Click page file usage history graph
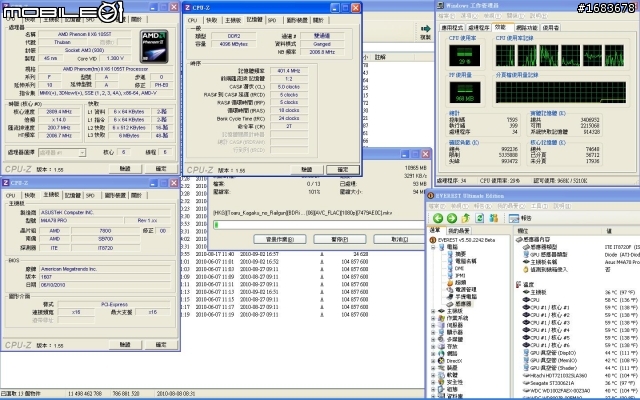This screenshot has width=640, height=400. click(x=560, y=92)
